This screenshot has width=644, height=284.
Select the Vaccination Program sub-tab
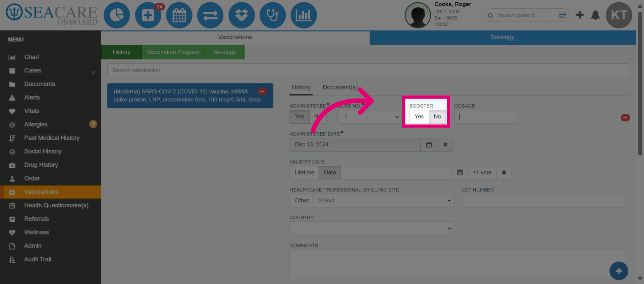173,52
